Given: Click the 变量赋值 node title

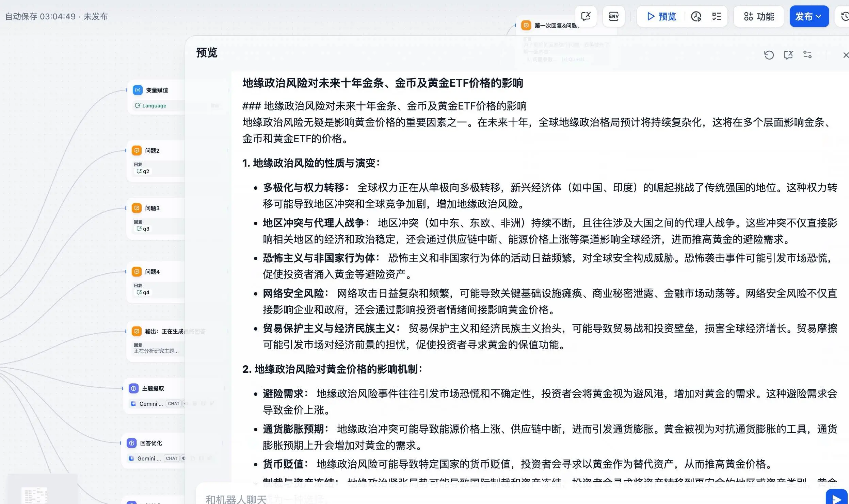Looking at the screenshot, I should 157,90.
